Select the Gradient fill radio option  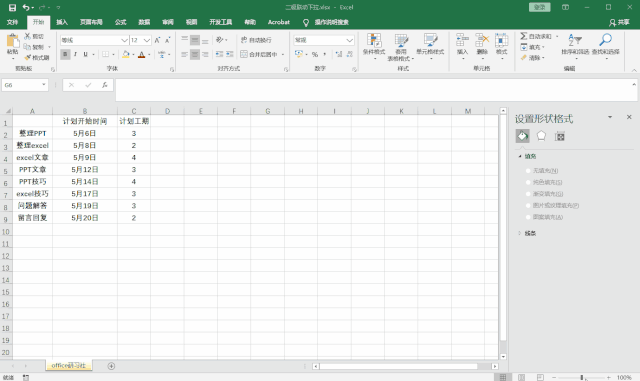click(528, 194)
